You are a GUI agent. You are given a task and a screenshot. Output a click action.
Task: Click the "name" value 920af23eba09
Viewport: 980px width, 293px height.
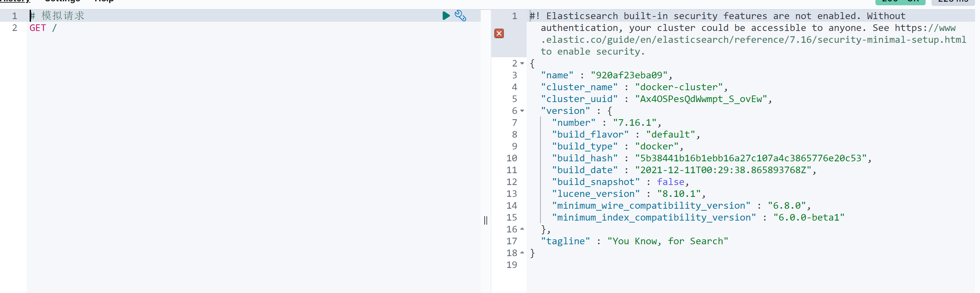[629, 75]
